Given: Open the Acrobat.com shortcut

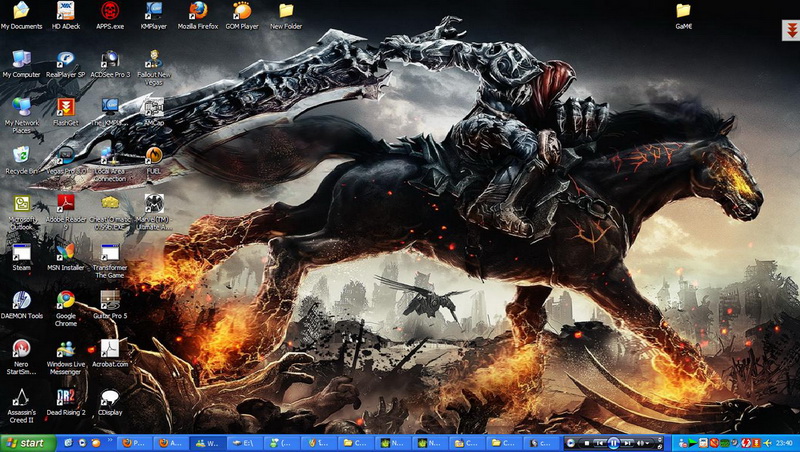Looking at the screenshot, I should [x=110, y=354].
